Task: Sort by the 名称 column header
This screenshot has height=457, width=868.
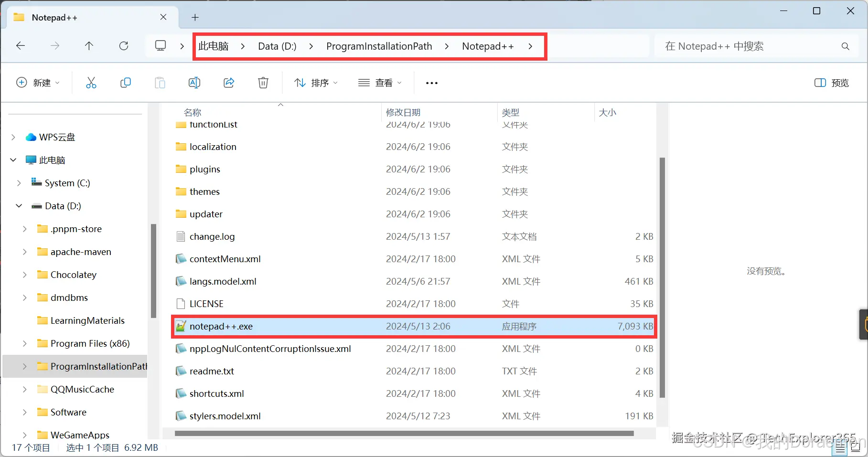Action: click(x=193, y=112)
